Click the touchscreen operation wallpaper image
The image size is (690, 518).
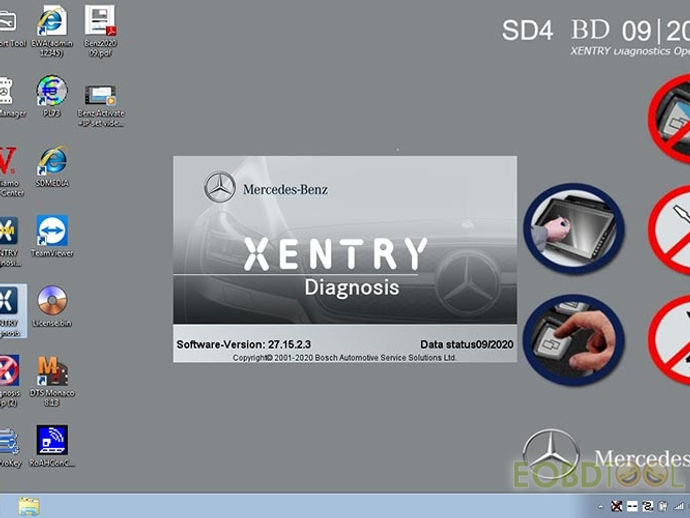pos(574,229)
